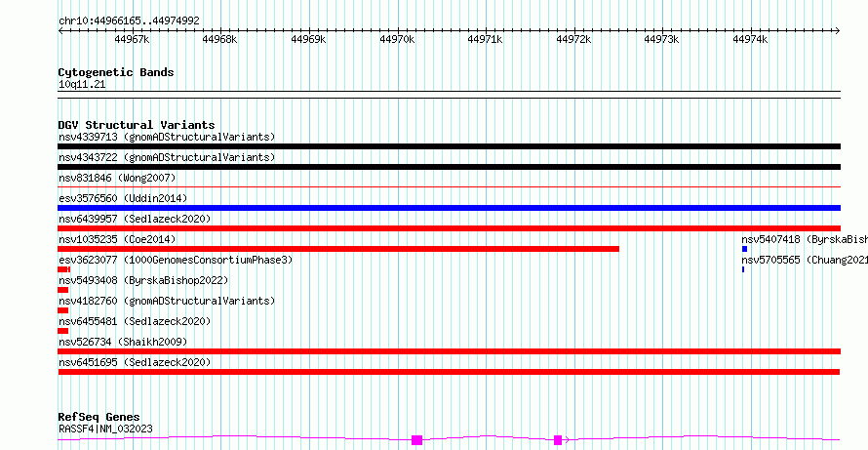This screenshot has height=450, width=868.
Task: Click the short red nsv6455481 variant block
Action: click(x=63, y=331)
